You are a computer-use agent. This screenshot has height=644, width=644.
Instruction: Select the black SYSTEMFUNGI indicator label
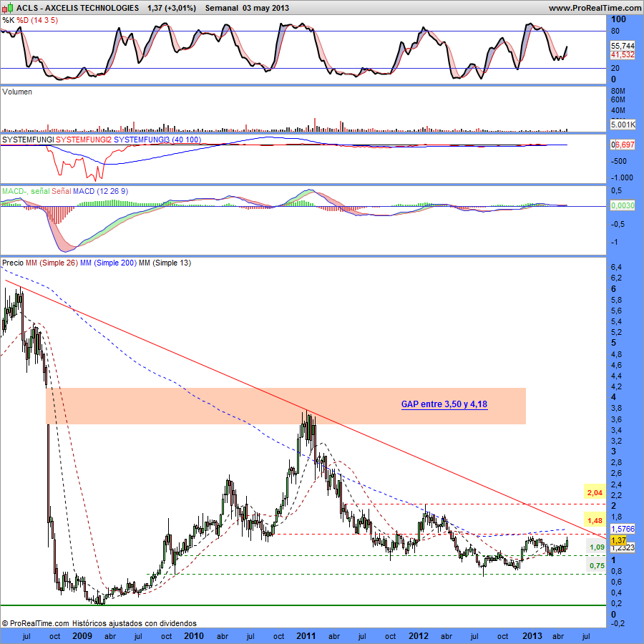[x=28, y=140]
